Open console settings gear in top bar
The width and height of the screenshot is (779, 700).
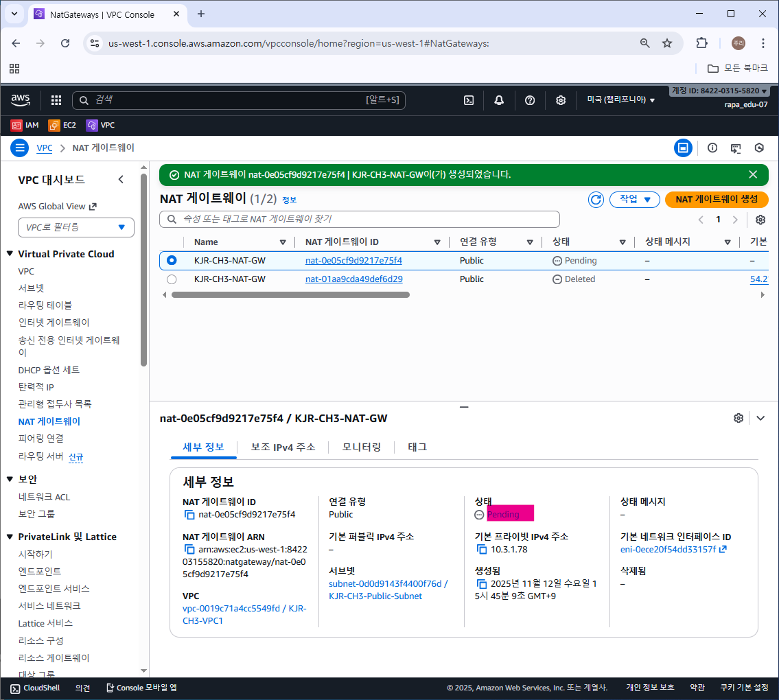click(x=561, y=100)
